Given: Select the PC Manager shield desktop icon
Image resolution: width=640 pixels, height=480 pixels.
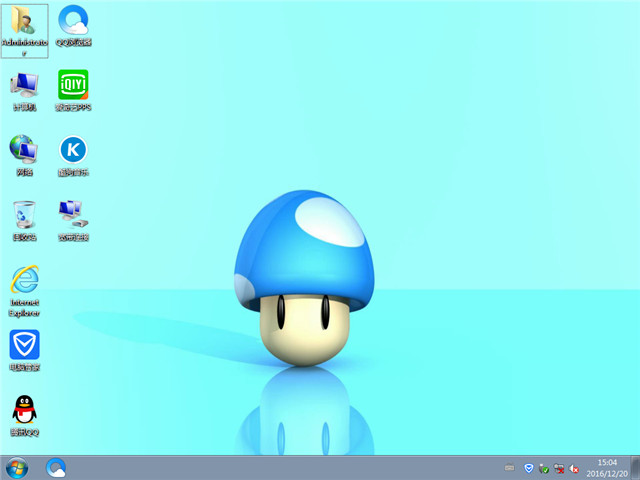Looking at the screenshot, I should click(24, 351).
